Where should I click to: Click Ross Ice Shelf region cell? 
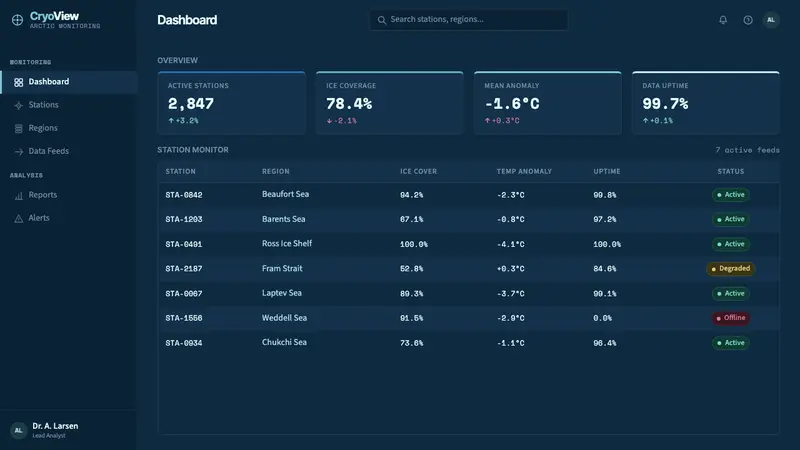287,244
